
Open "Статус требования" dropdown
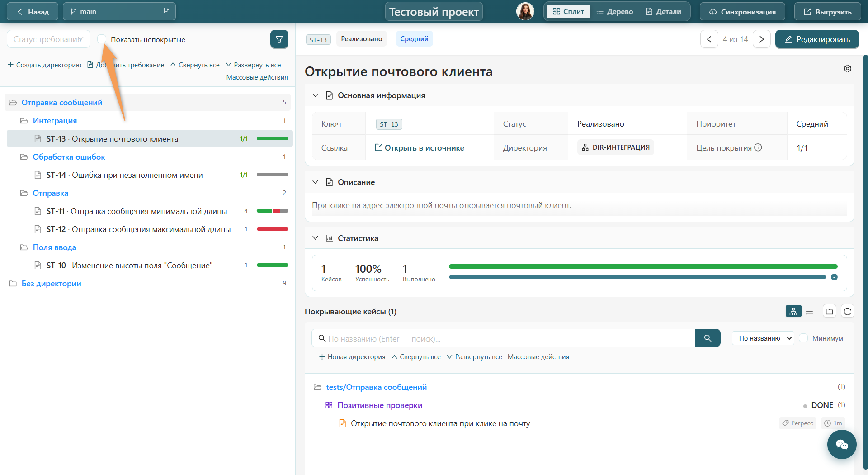coord(48,39)
